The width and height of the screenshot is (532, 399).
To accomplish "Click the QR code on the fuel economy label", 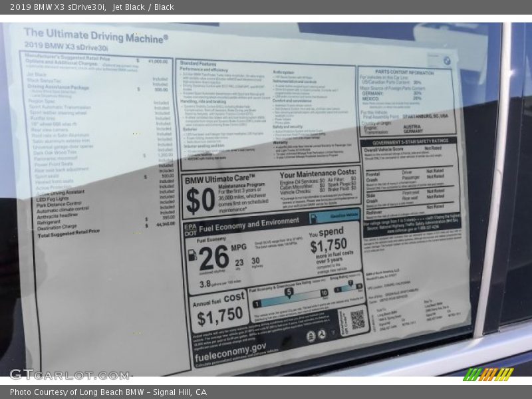I will coord(357,320).
